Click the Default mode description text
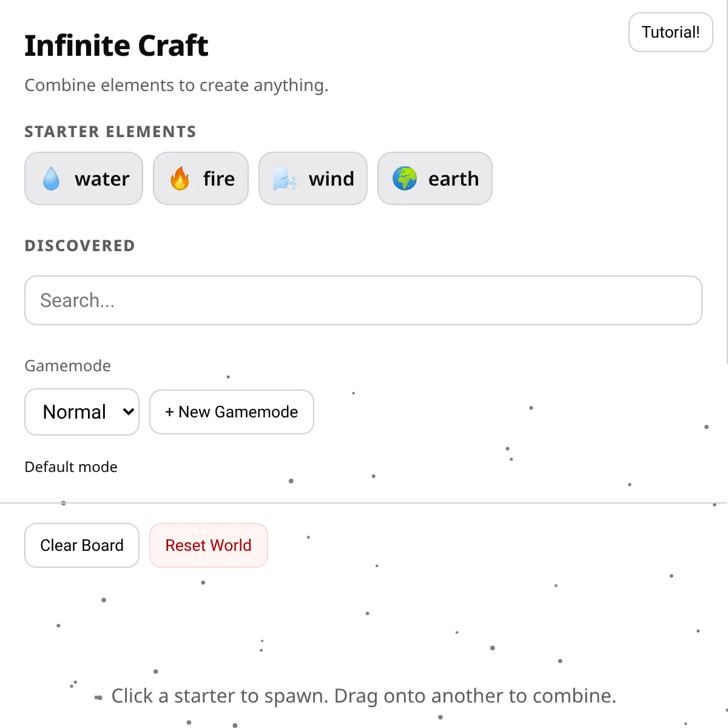728x728 pixels. coord(71,467)
